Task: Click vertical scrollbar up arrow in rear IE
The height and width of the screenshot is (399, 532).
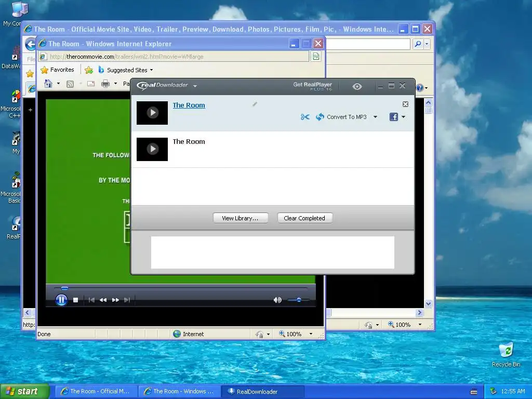Action: 428,102
